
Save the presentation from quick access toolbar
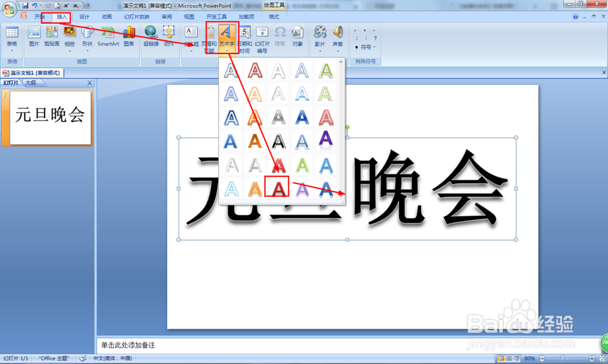click(x=25, y=5)
